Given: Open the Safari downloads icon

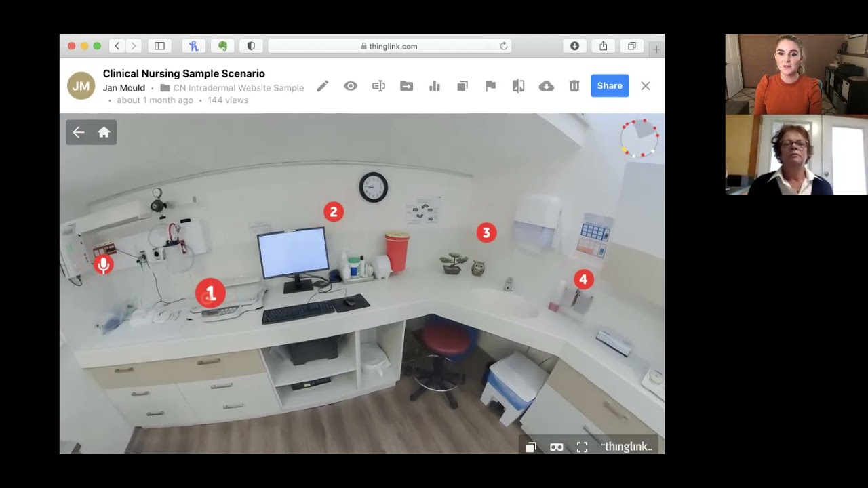Looking at the screenshot, I should [x=574, y=46].
